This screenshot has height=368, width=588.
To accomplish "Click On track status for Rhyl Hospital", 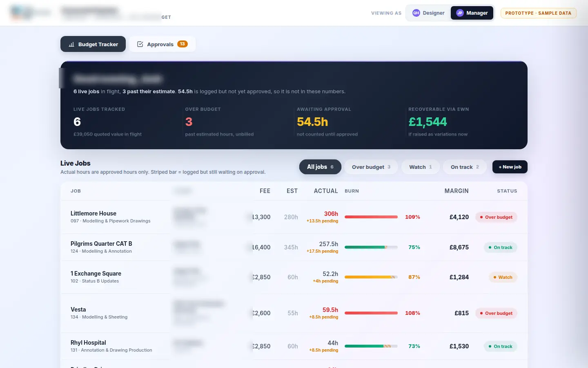I will pos(501,346).
